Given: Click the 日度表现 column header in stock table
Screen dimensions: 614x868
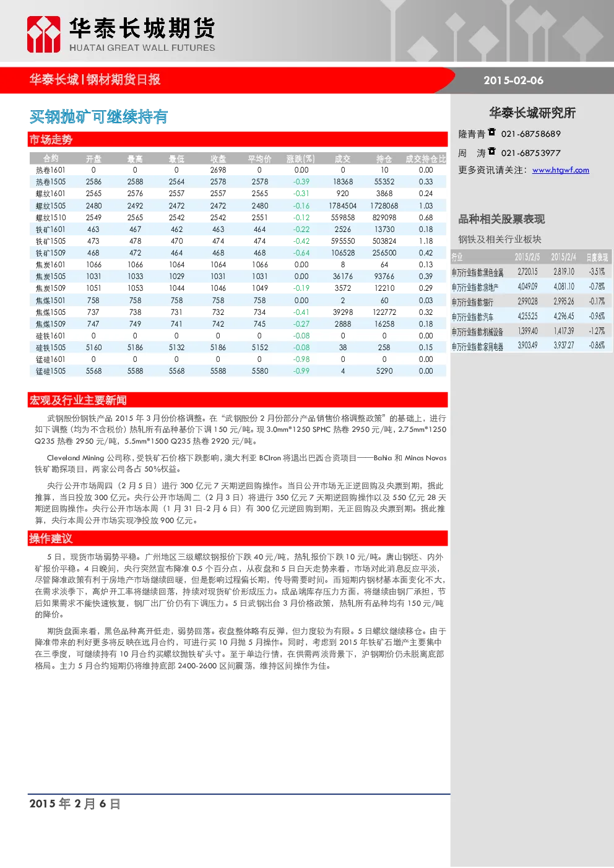Looking at the screenshot, I should coord(597,257).
